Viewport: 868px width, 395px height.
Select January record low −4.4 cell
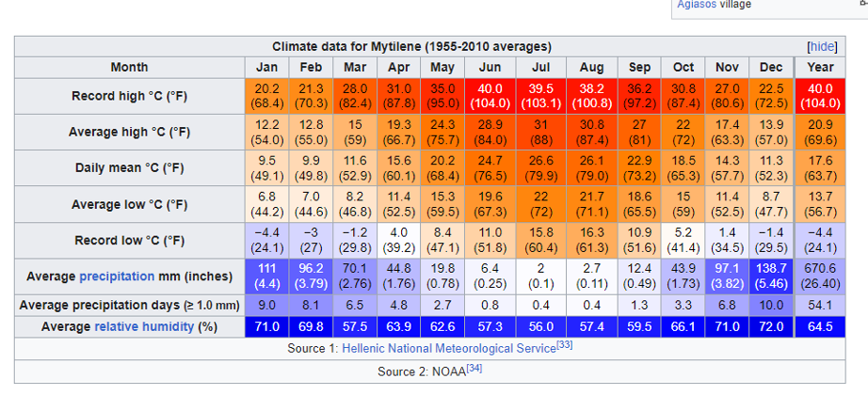[x=266, y=240]
